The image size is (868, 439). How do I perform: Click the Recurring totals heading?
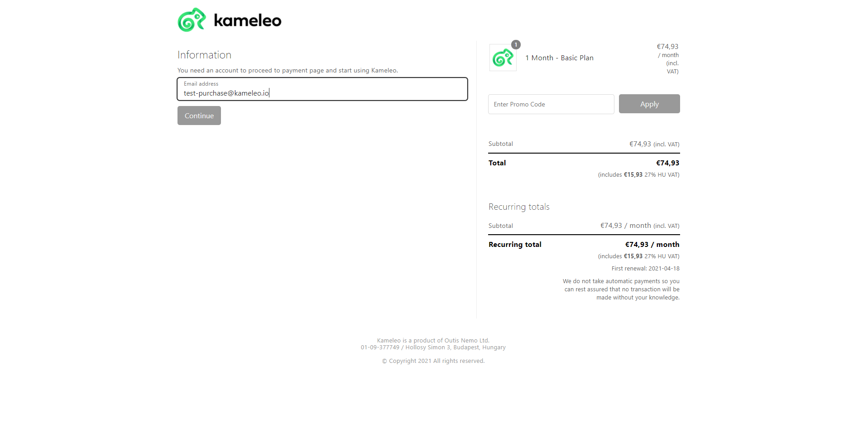(519, 207)
